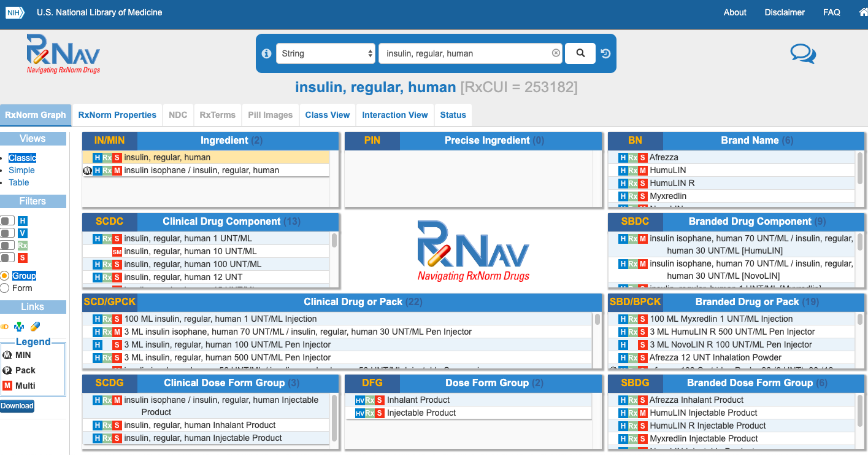Click the home icon in the top bar
Viewport: 868px width, 455px height.
coord(864,12)
